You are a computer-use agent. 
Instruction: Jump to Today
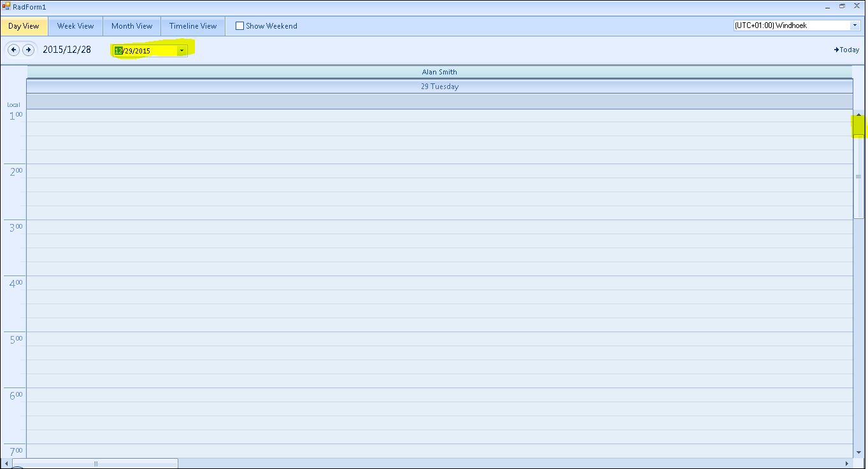pos(846,50)
